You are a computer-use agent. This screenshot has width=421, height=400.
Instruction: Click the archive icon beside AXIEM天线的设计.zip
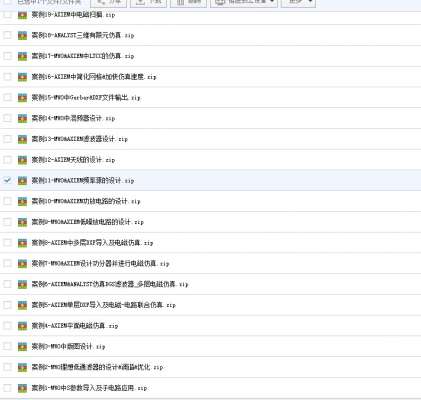(22, 160)
